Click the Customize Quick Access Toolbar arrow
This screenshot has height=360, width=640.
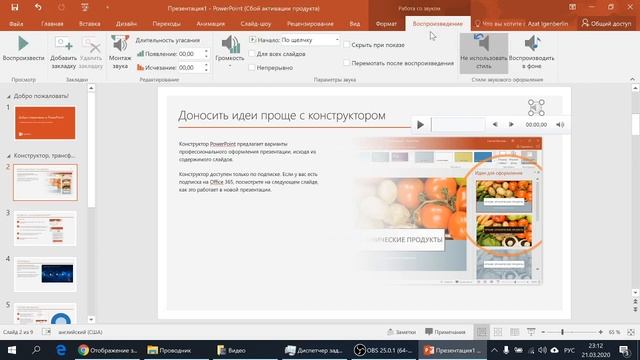(x=107, y=7)
